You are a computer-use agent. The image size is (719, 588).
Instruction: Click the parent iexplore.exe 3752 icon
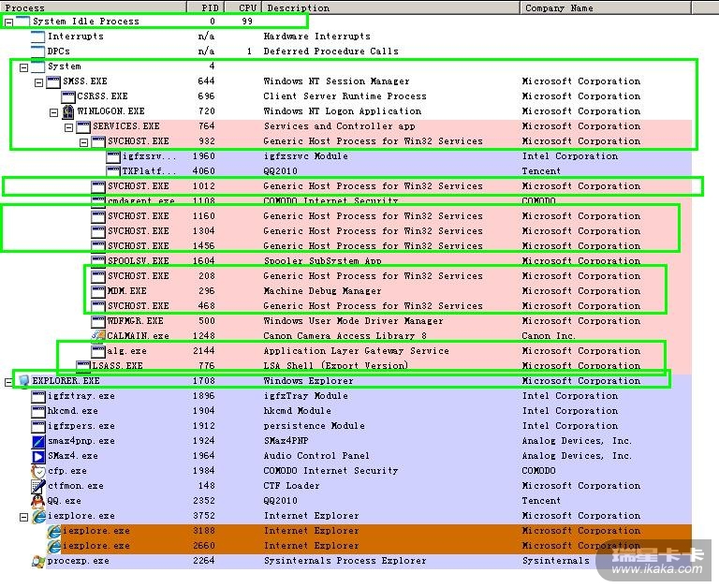(39, 517)
